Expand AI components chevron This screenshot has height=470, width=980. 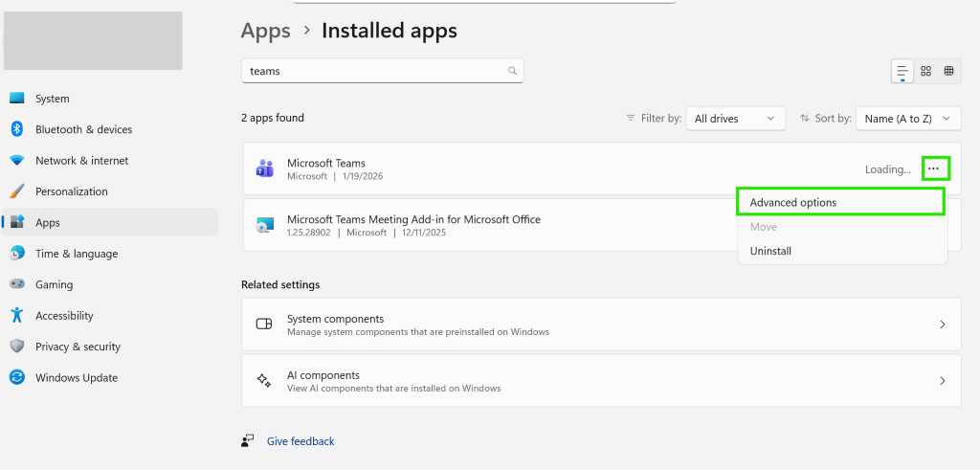tap(943, 381)
